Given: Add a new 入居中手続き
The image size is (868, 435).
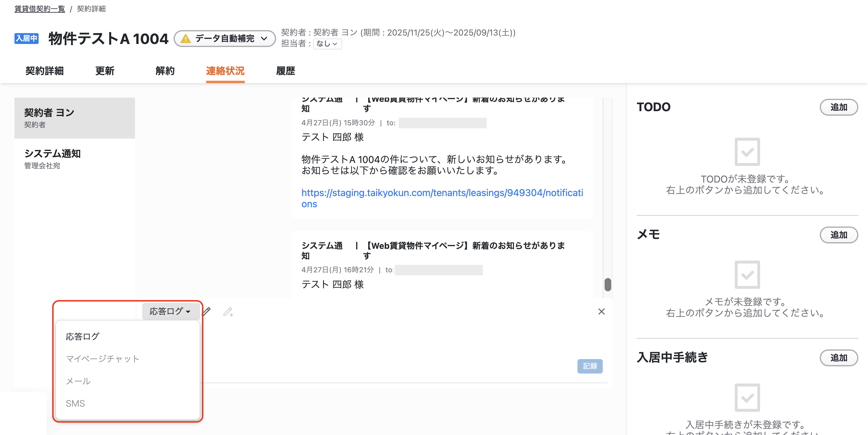Looking at the screenshot, I should click(839, 358).
